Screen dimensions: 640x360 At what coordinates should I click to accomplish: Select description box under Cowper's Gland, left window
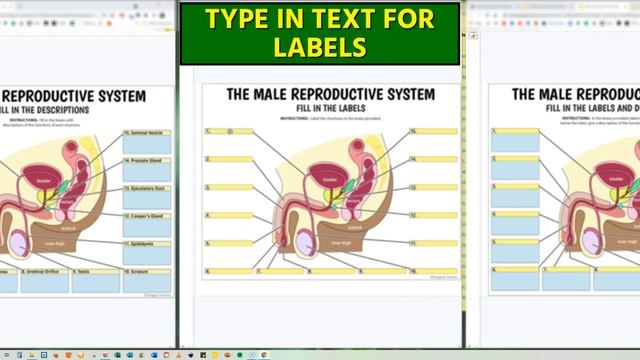coord(147,228)
